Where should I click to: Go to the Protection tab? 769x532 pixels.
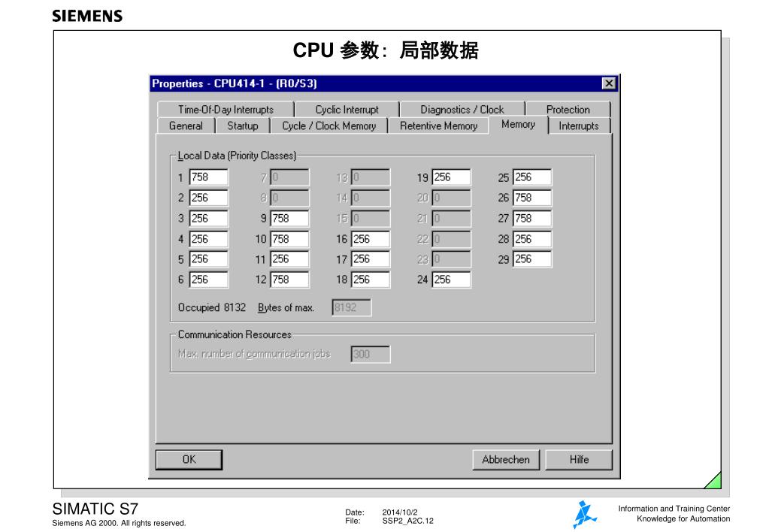pos(568,110)
